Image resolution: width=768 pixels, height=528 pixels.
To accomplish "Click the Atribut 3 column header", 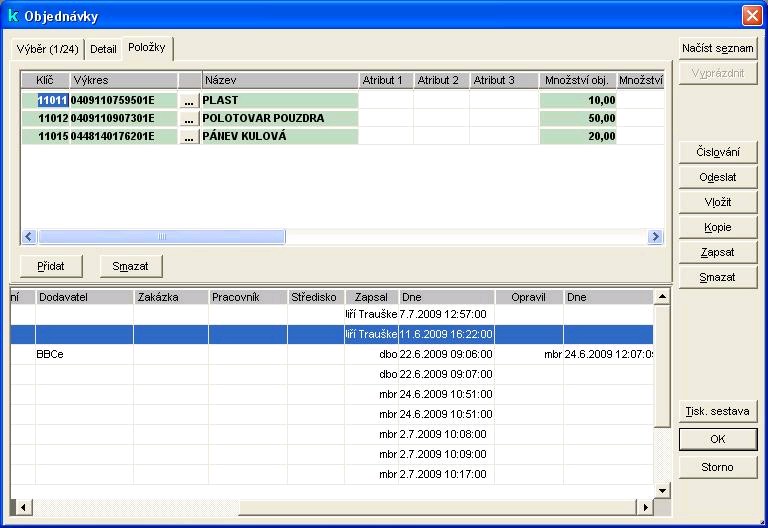I will click(x=504, y=80).
